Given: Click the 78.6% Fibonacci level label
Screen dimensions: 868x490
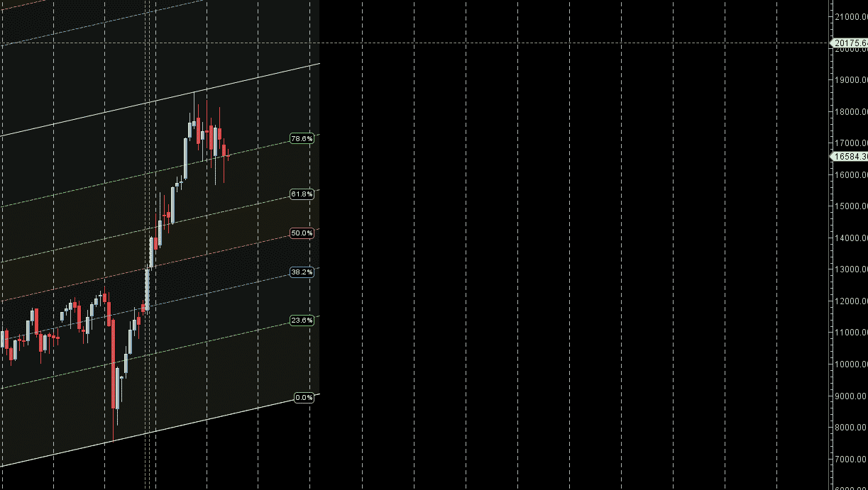Looking at the screenshot, I should pos(301,139).
